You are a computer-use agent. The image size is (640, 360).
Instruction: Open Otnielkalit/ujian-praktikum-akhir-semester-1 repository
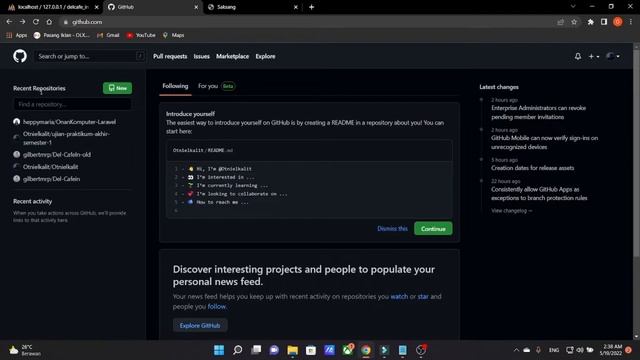coord(66,138)
